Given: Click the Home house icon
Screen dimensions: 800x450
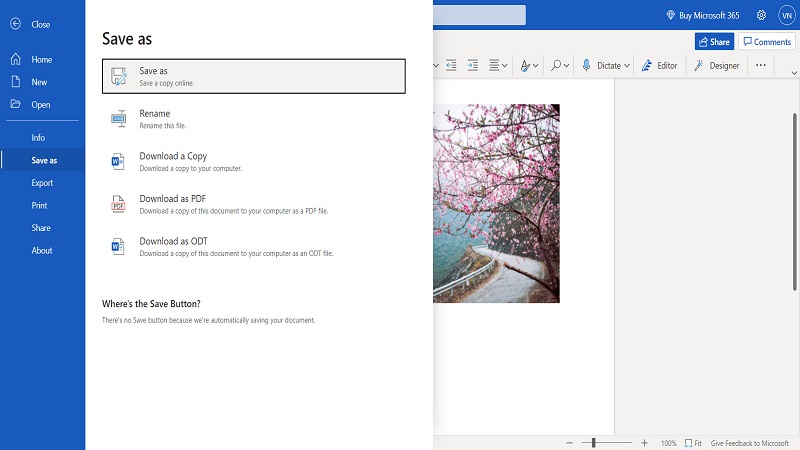Looking at the screenshot, I should point(16,59).
